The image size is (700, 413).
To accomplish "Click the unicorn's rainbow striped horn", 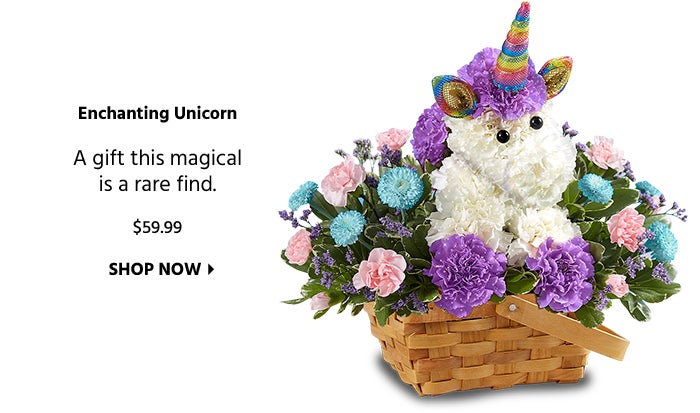I will pyautogui.click(x=514, y=47).
